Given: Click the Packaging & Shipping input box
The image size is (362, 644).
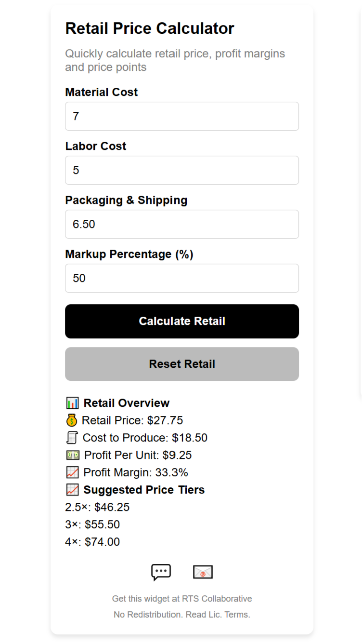Looking at the screenshot, I should coord(181,224).
